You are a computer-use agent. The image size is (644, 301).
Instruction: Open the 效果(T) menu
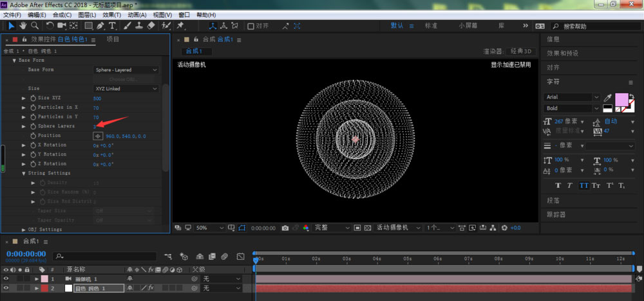click(113, 14)
